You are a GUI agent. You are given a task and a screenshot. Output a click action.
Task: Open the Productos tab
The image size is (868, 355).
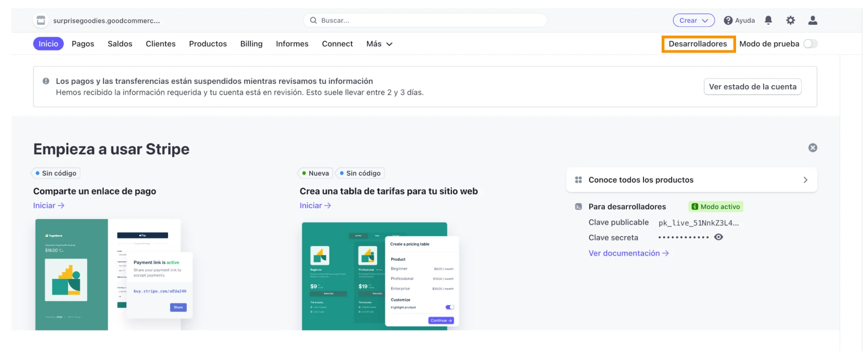click(x=208, y=44)
